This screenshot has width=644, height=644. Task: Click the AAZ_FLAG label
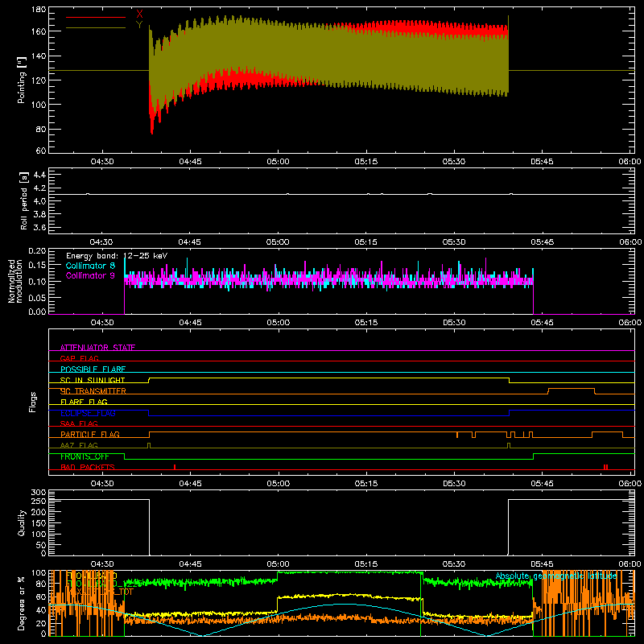(79, 445)
